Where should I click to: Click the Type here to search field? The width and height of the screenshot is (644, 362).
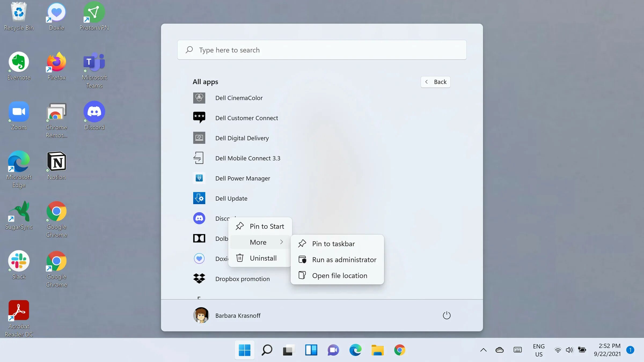[x=321, y=50]
